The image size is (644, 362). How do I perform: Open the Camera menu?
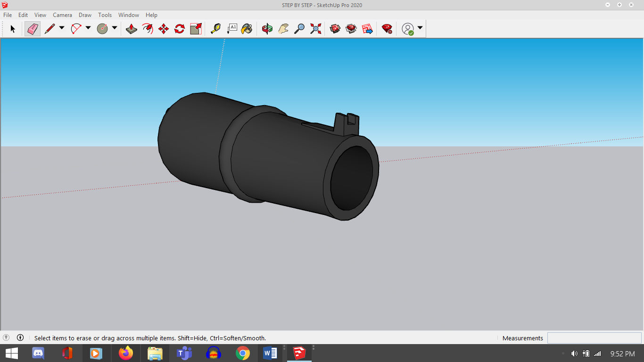point(62,15)
